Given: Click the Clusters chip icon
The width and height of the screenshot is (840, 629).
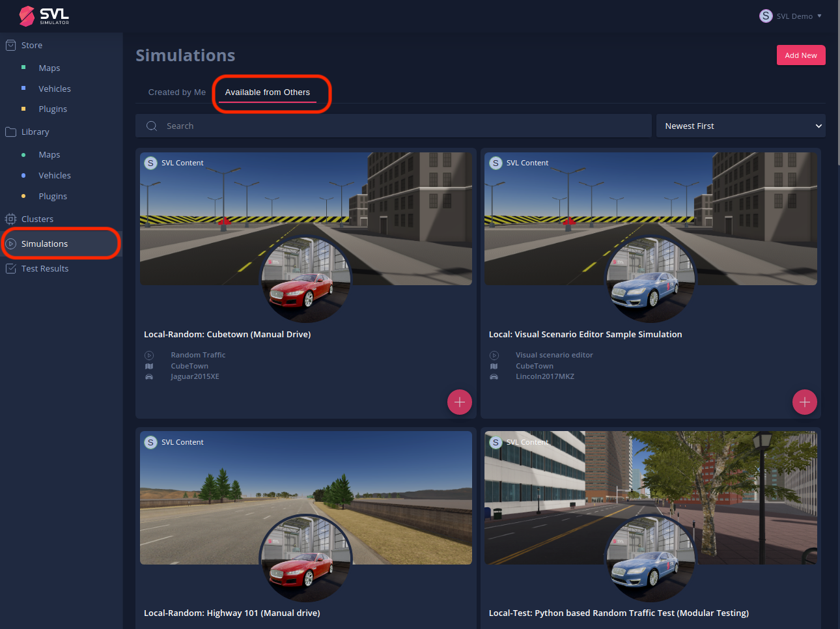Looking at the screenshot, I should tap(10, 219).
